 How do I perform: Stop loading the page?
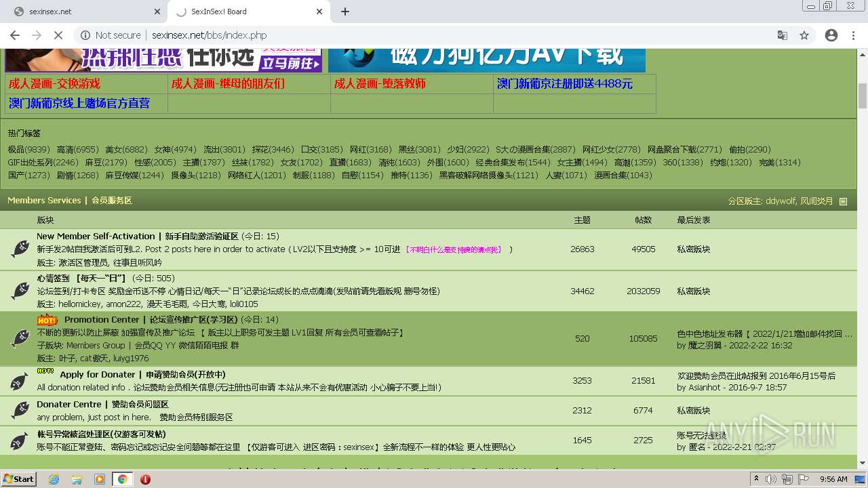pyautogui.click(x=58, y=35)
